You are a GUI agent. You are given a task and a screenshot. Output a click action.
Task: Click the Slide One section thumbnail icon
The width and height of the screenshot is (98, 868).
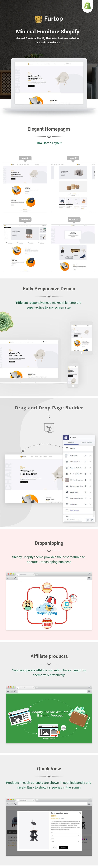67,456
